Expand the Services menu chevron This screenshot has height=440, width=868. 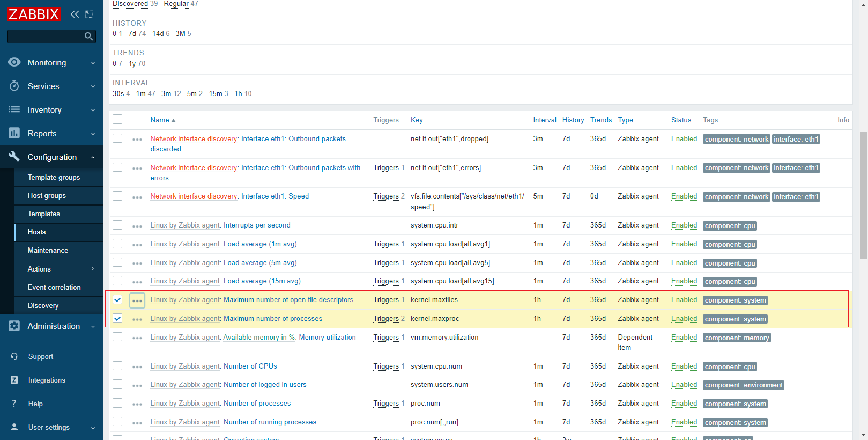[93, 86]
